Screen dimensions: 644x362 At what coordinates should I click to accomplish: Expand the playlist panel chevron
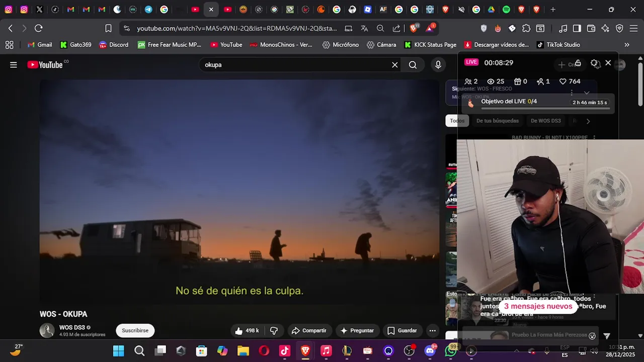coord(586,93)
